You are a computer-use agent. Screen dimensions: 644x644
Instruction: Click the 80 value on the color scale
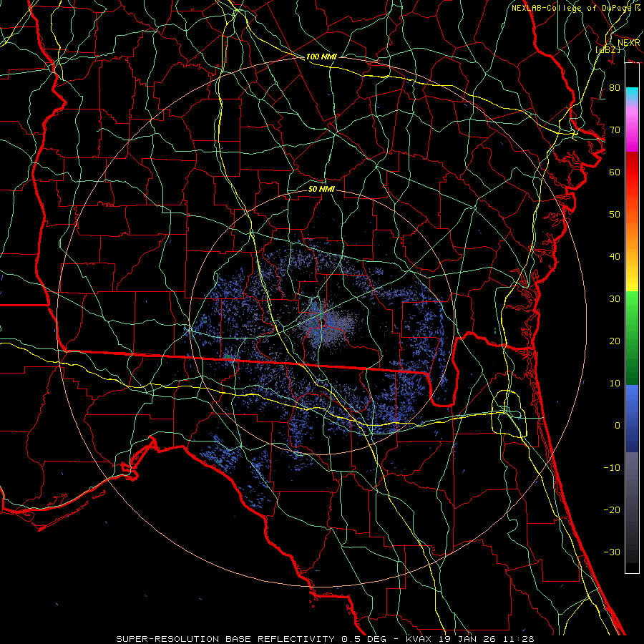click(615, 88)
